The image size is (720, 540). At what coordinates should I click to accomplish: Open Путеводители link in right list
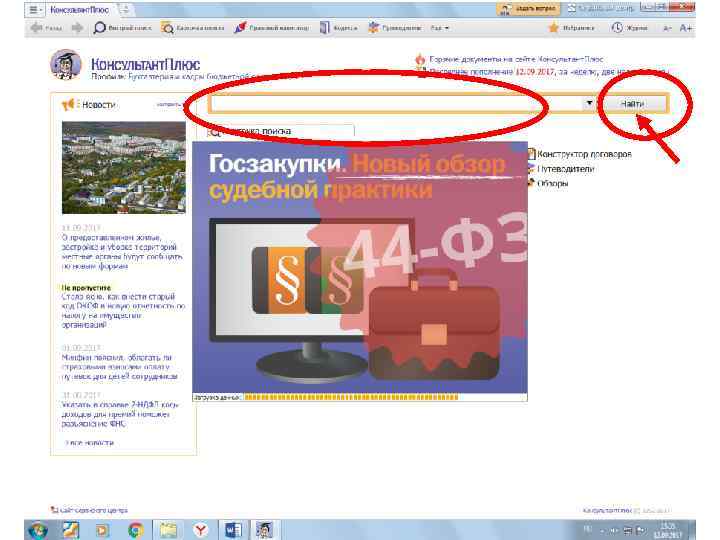(566, 169)
